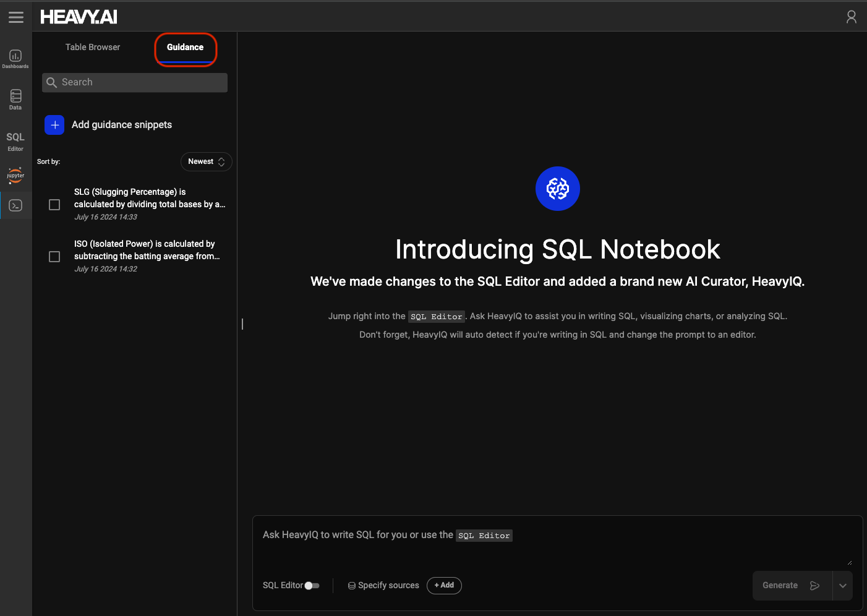
Task: Click the blue plus guidance icon
Action: (54, 125)
